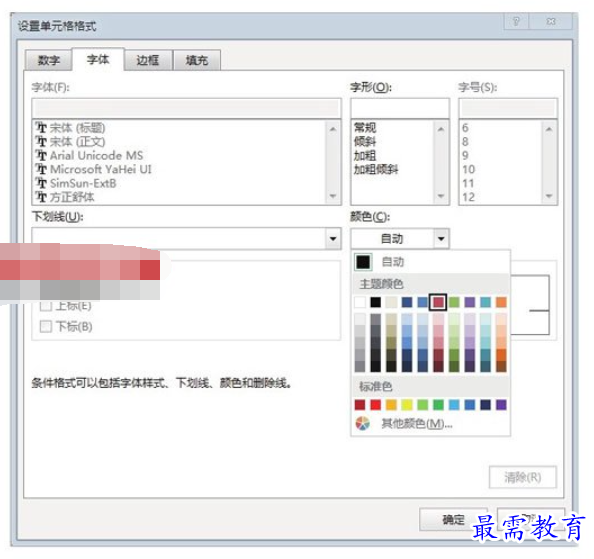Select 加粗 font style
594x559 pixels.
click(x=365, y=155)
